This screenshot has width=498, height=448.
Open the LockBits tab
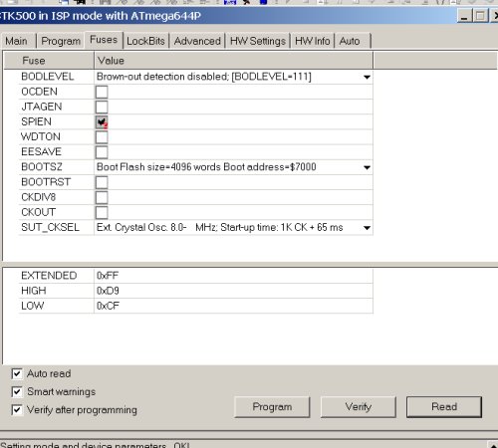click(145, 41)
